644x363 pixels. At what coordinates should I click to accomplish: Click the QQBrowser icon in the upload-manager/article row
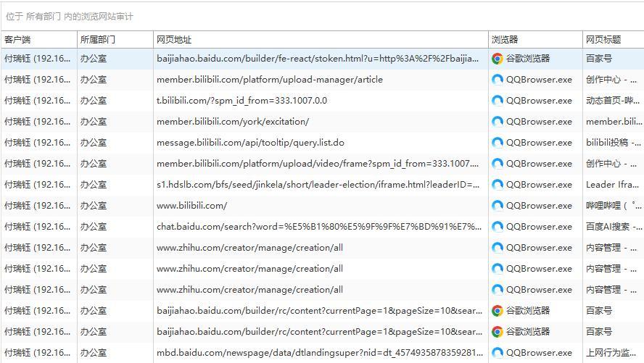[x=497, y=80]
